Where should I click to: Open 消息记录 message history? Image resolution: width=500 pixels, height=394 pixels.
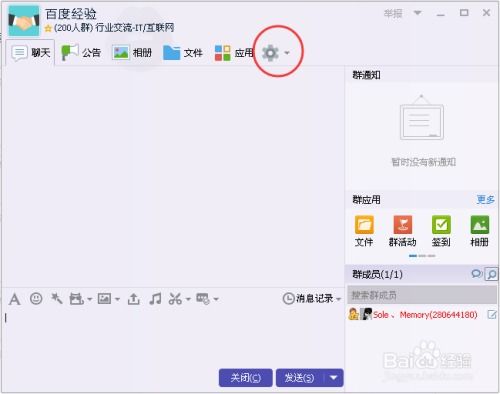(308, 298)
